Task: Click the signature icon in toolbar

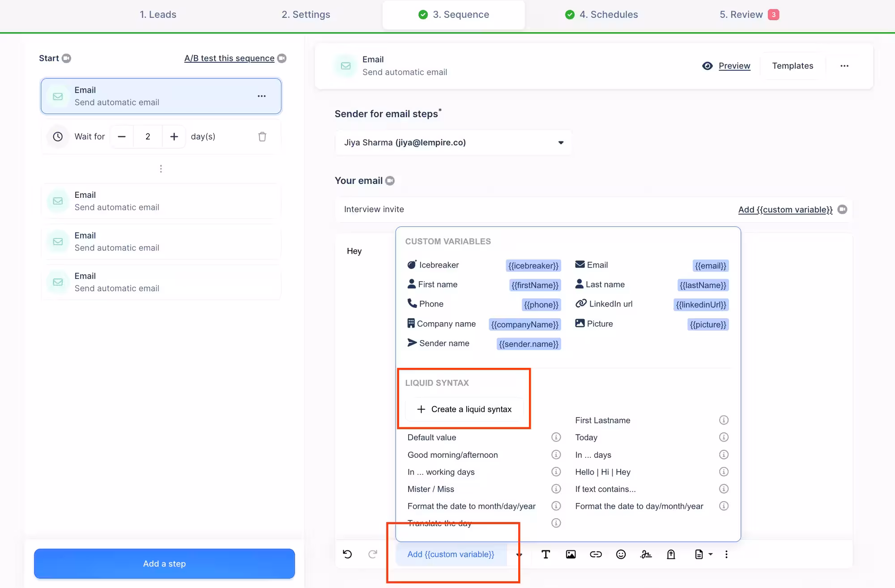Action: click(646, 554)
